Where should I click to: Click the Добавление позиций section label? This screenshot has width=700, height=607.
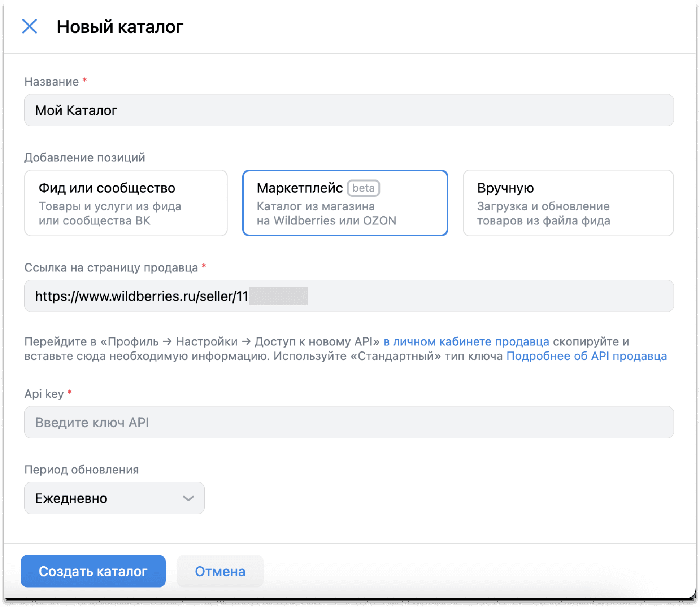[84, 158]
